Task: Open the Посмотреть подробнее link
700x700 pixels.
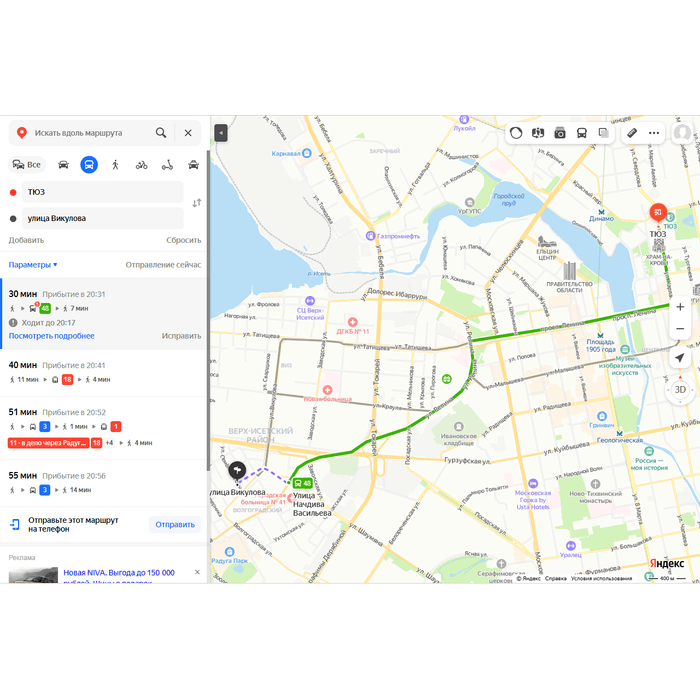Action: tap(51, 336)
